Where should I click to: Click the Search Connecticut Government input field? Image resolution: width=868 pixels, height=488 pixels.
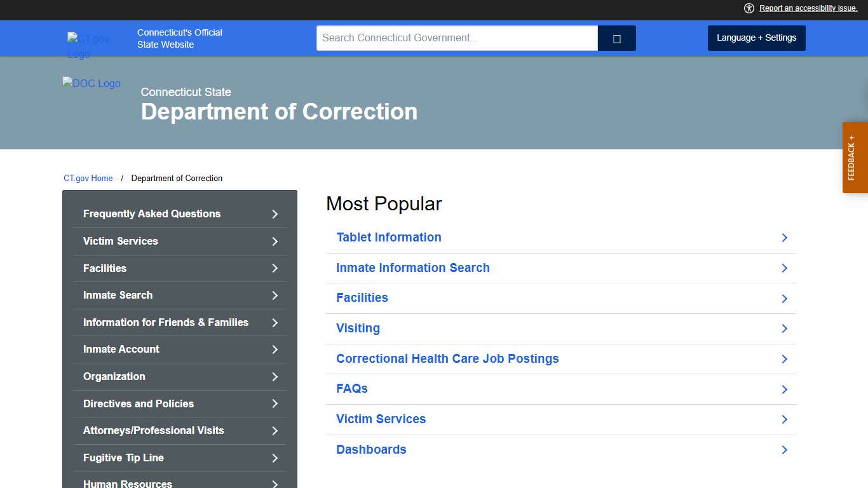(456, 37)
